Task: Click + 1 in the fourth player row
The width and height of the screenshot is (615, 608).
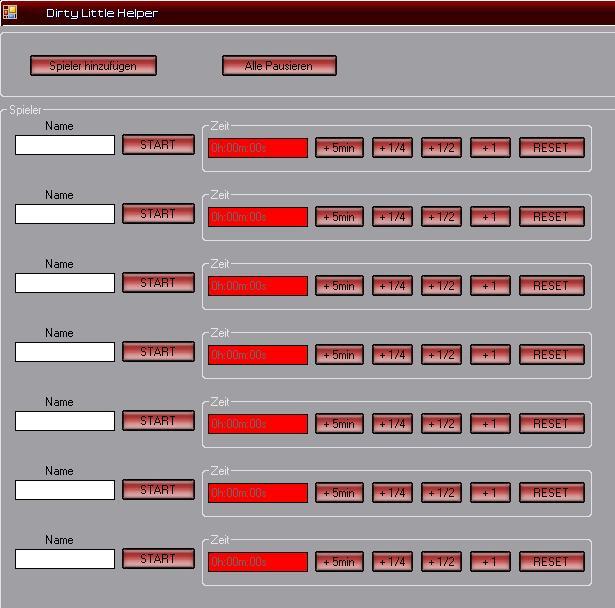Action: [490, 355]
